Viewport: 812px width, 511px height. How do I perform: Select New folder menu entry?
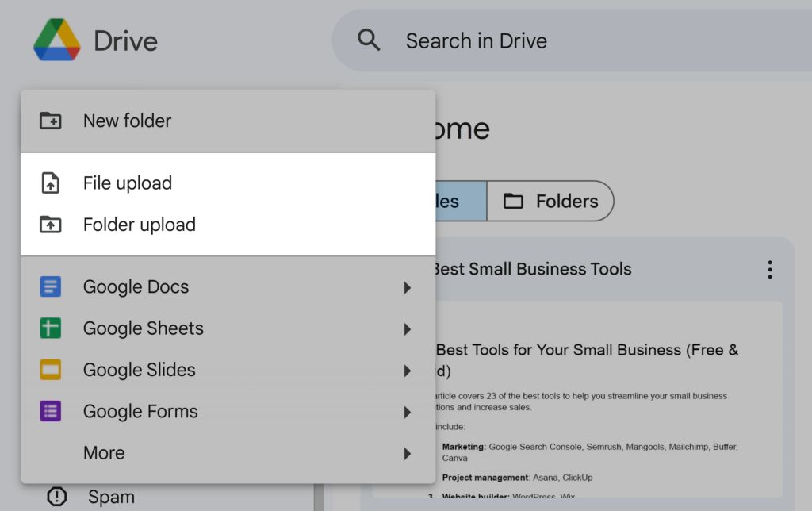128,121
